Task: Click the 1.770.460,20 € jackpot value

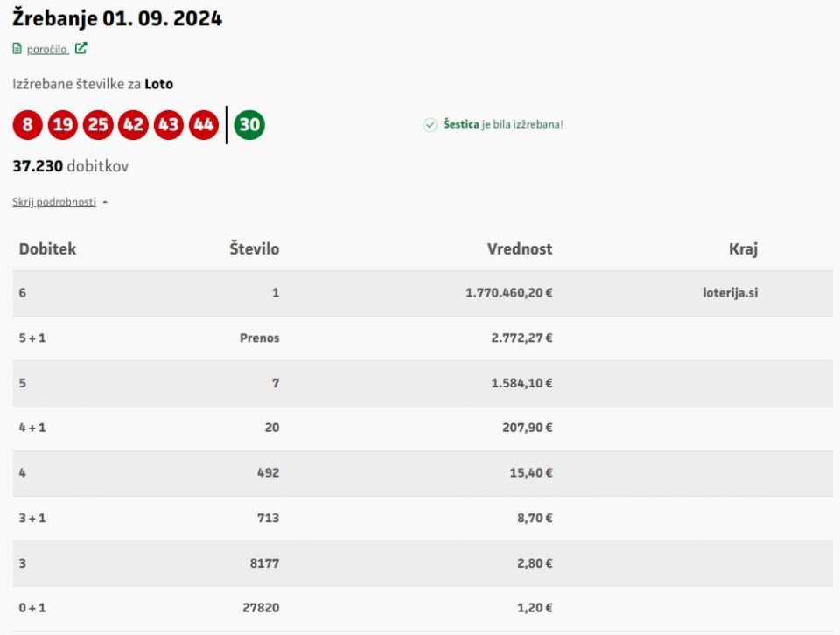Action: pos(508,293)
